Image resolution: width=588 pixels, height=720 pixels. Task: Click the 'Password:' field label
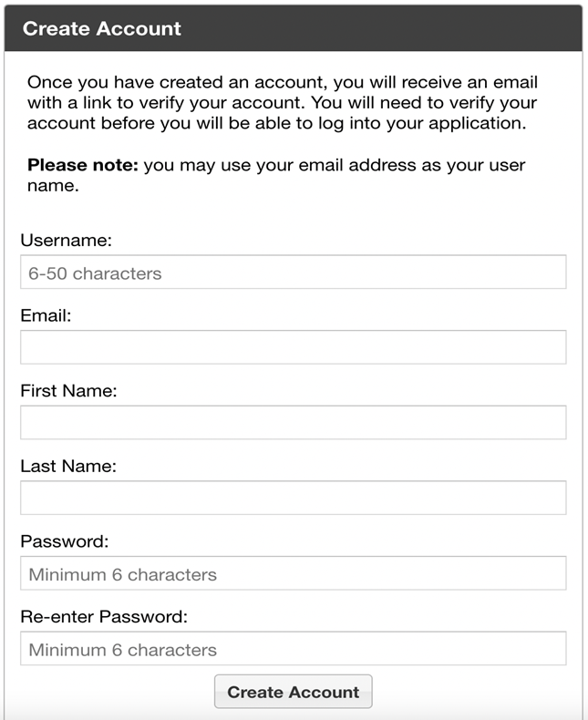coord(64,541)
